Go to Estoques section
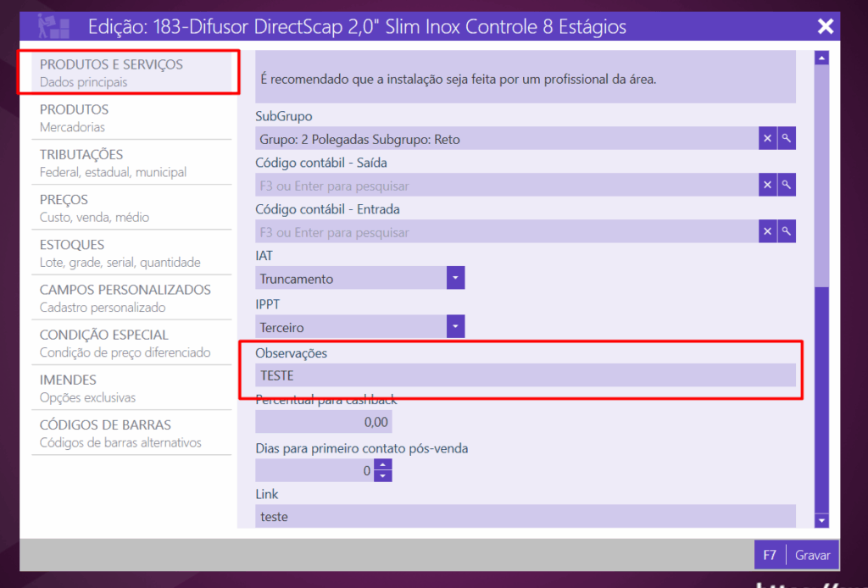 (x=131, y=252)
